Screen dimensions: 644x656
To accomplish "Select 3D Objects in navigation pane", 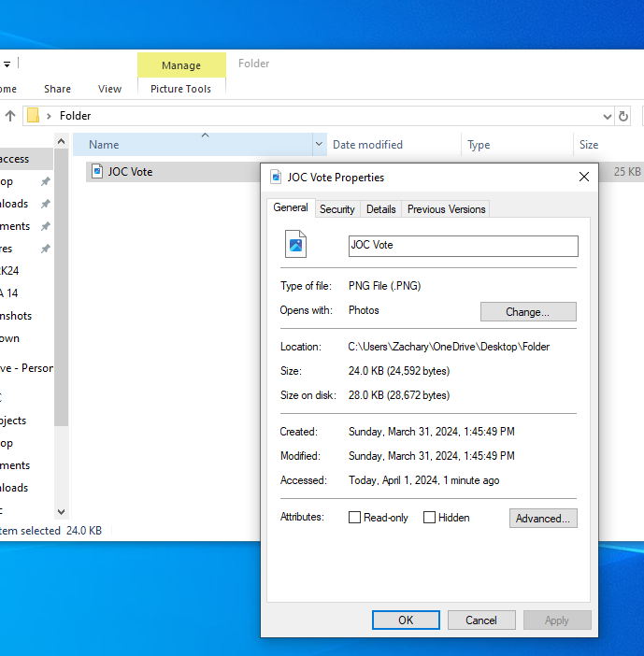I will click(26, 421).
